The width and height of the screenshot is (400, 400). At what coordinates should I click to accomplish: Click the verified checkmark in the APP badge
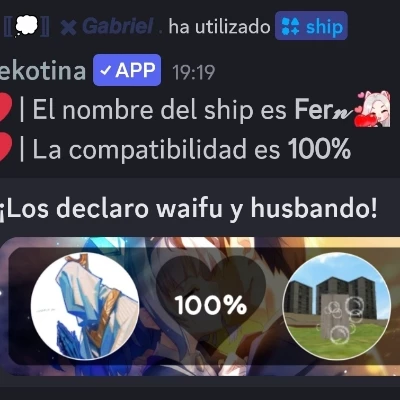(x=106, y=71)
